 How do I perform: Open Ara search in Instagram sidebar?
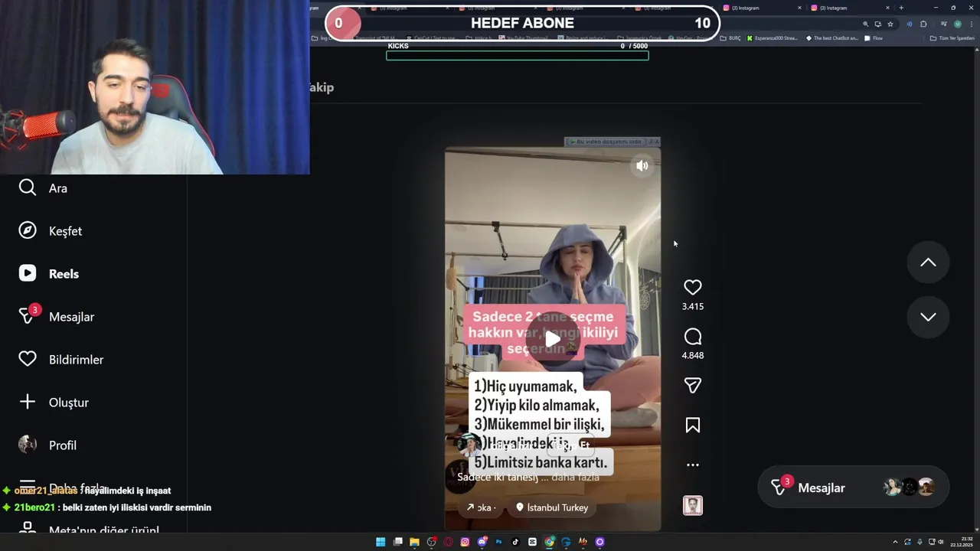[x=43, y=187]
